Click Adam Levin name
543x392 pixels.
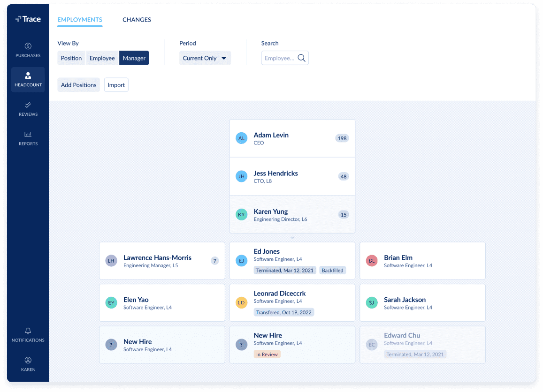click(x=271, y=135)
